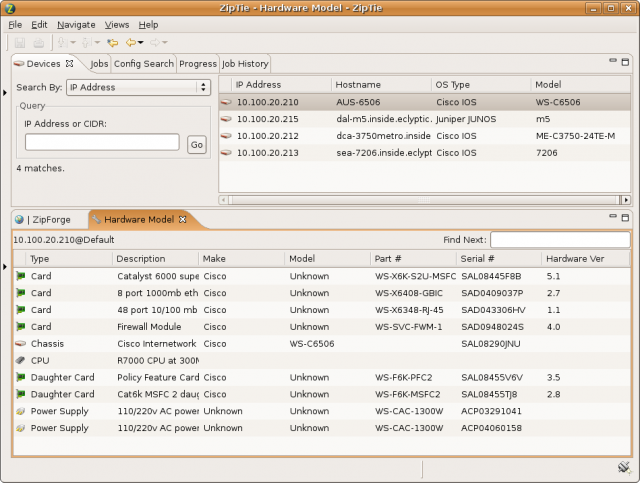Click the Policy Feature Card daughter card icon
This screenshot has width=640, height=483.
tap(20, 377)
